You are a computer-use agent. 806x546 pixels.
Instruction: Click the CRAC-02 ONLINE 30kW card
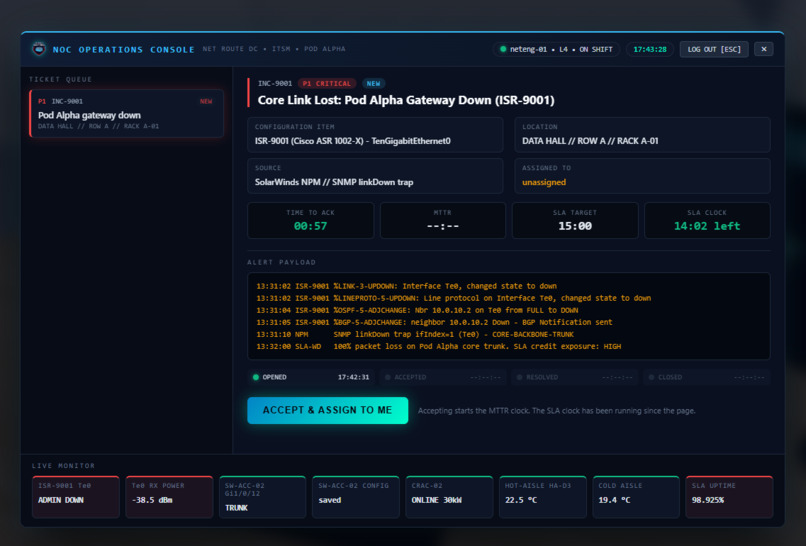point(449,497)
